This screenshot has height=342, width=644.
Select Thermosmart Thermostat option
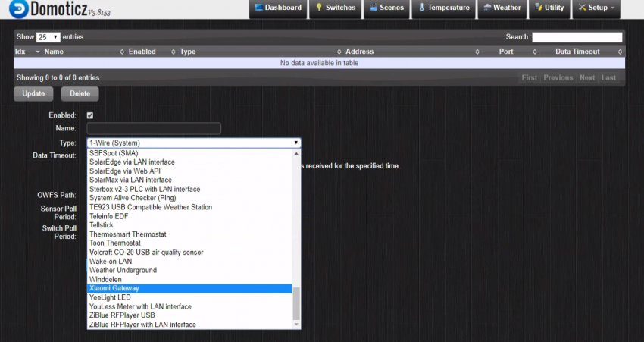[x=189, y=234]
